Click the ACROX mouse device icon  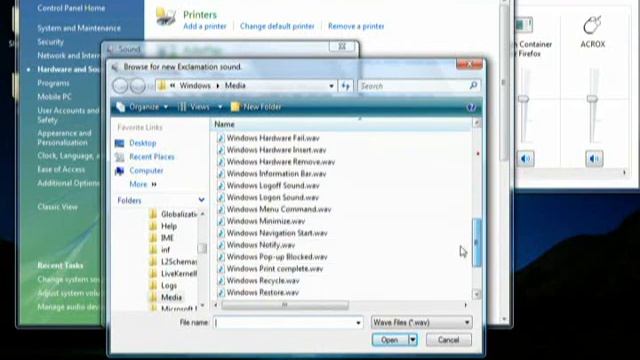point(592,25)
